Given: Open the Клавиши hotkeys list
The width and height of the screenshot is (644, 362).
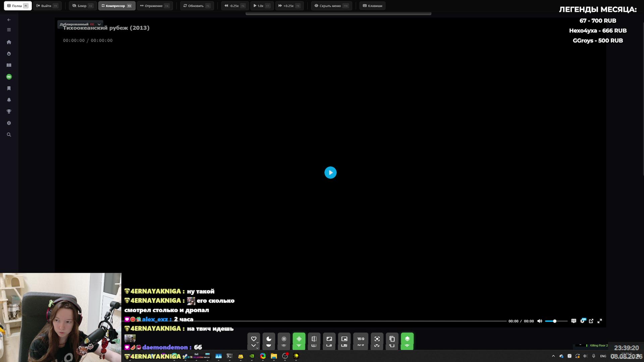Looking at the screenshot, I should tap(372, 6).
